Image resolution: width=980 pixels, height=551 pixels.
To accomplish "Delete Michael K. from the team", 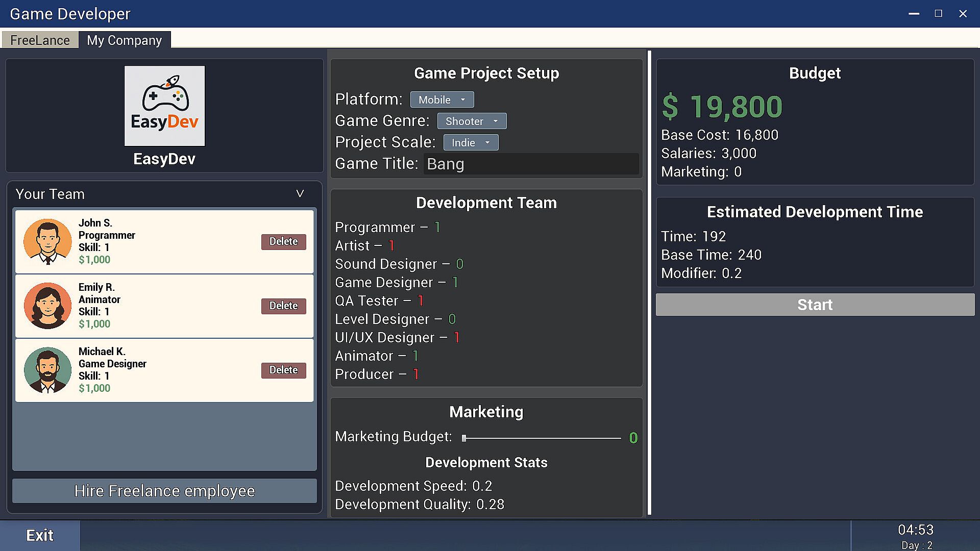I will 283,370.
